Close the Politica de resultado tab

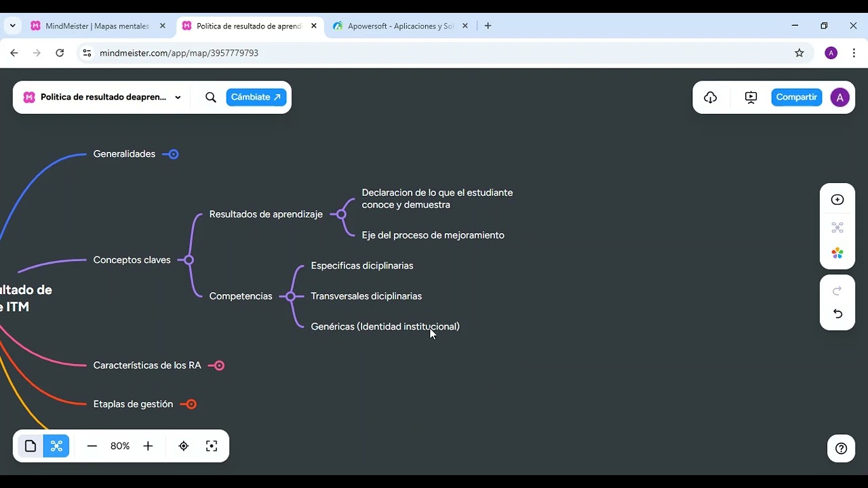(x=314, y=26)
